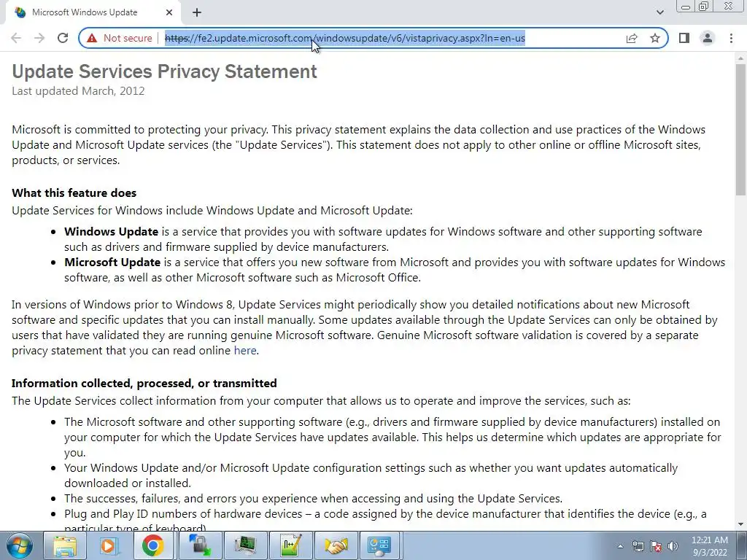
Task: Switch to Google Chrome in the taskbar
Action: point(152,546)
